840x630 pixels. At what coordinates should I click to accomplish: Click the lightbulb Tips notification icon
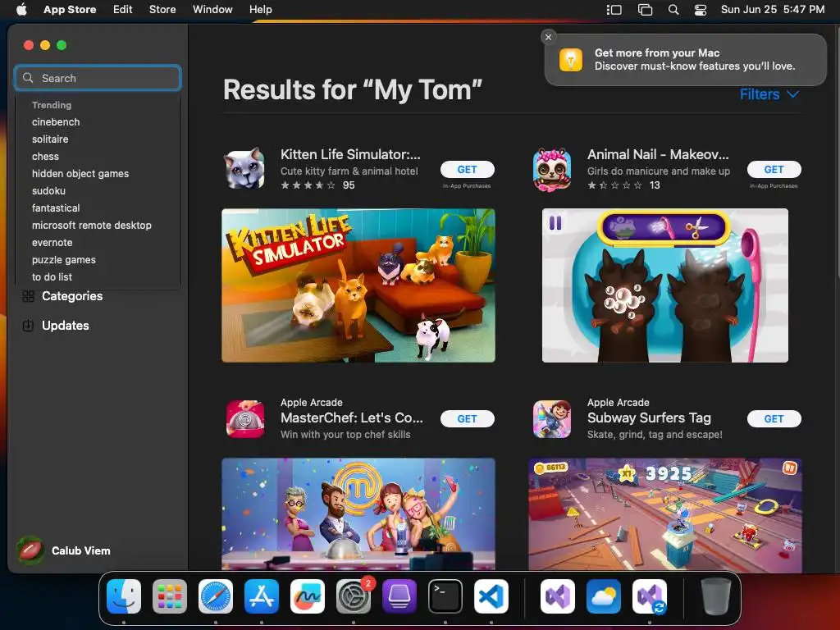571,59
